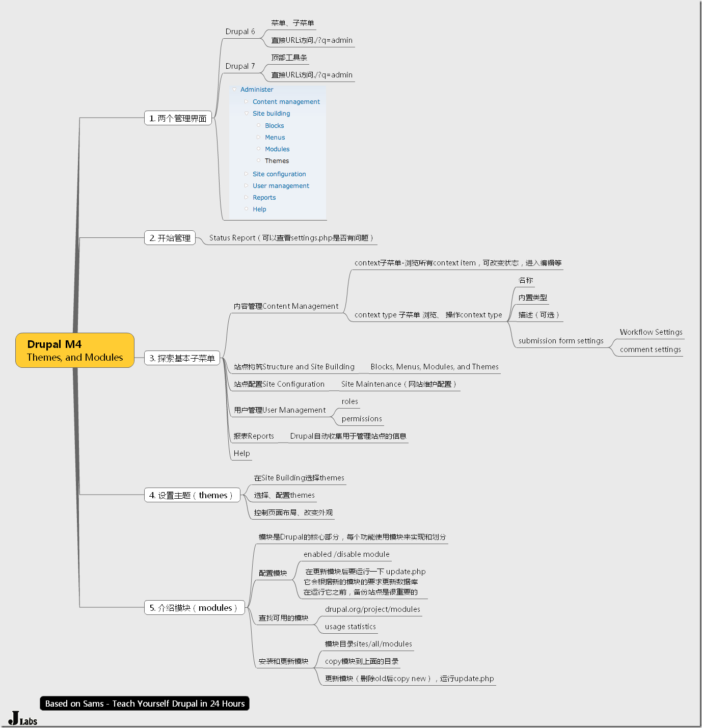The width and height of the screenshot is (702, 728).
Task: Select the '描述（可选）' leaf
Action: [x=539, y=315]
